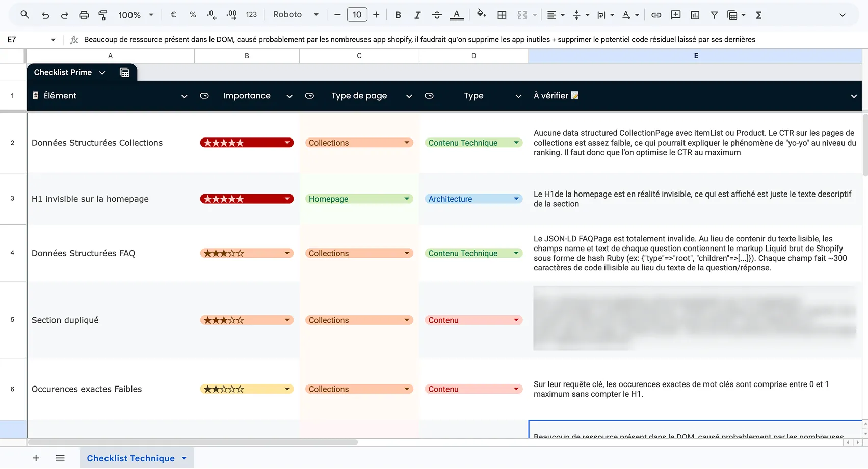This screenshot has height=469, width=868.
Task: Increase decimal places
Action: [231, 15]
